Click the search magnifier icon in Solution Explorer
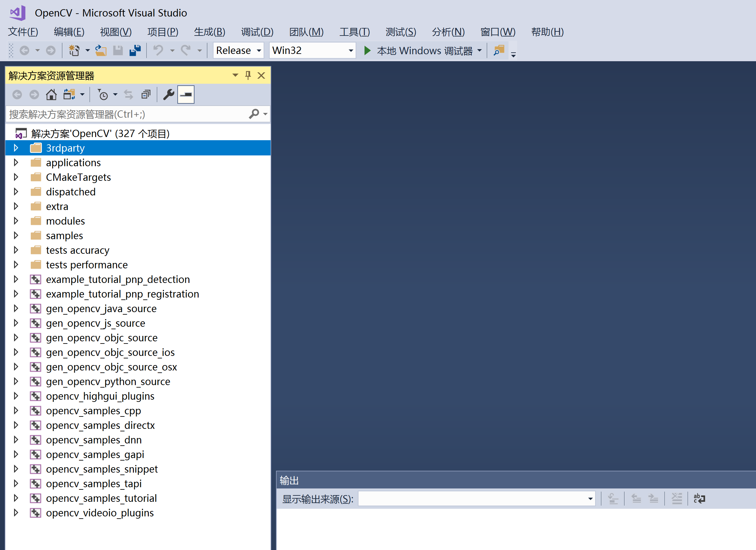 (254, 114)
